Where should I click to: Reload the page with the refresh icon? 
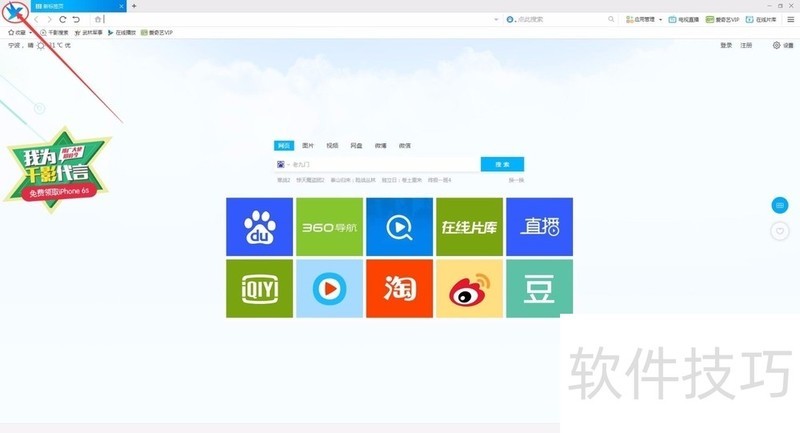tap(63, 19)
